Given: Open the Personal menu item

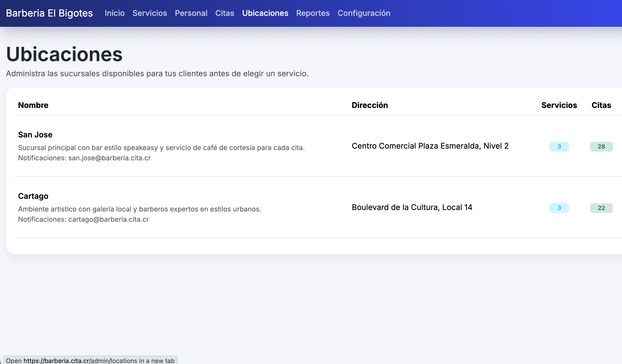Looking at the screenshot, I should point(191,13).
